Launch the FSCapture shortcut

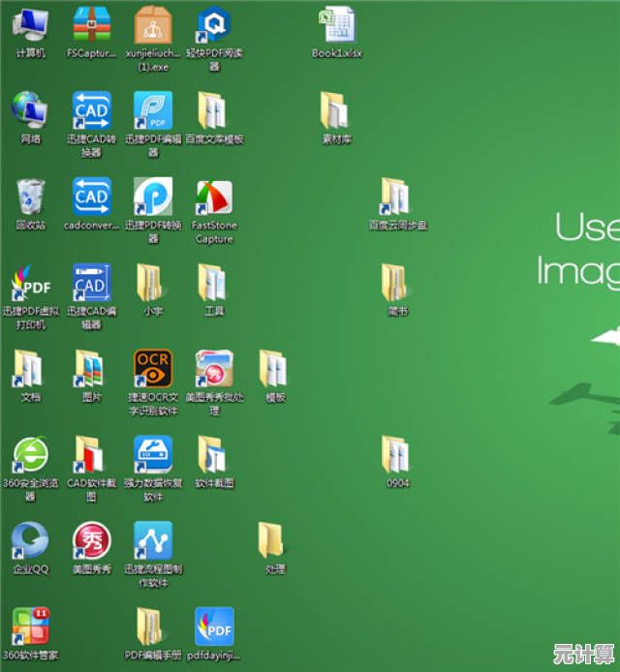(x=91, y=25)
